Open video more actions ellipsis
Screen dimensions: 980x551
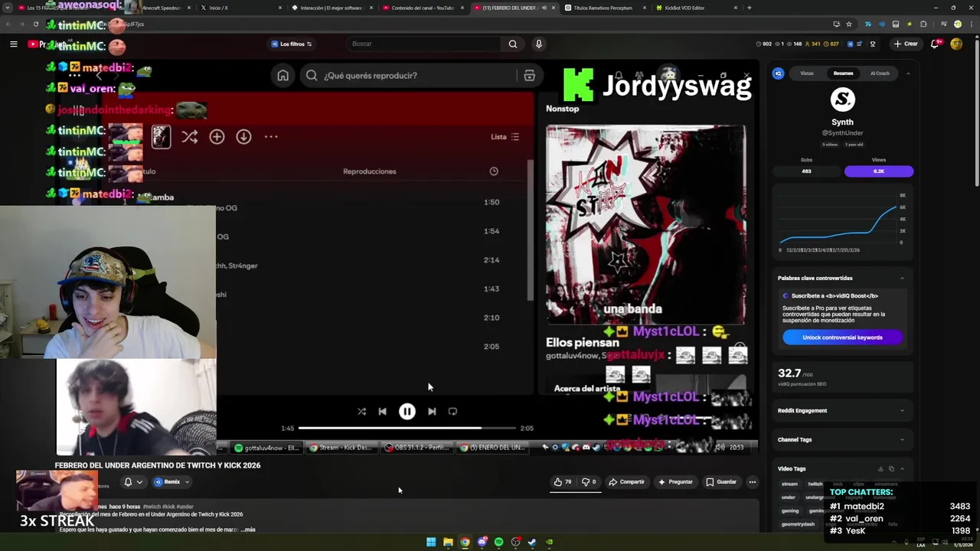tap(753, 482)
